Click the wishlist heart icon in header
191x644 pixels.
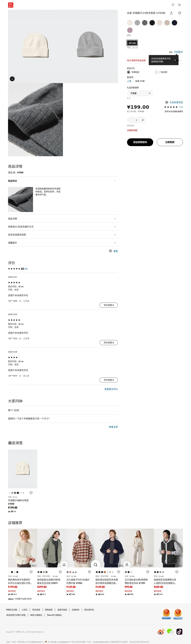[x=173, y=5]
